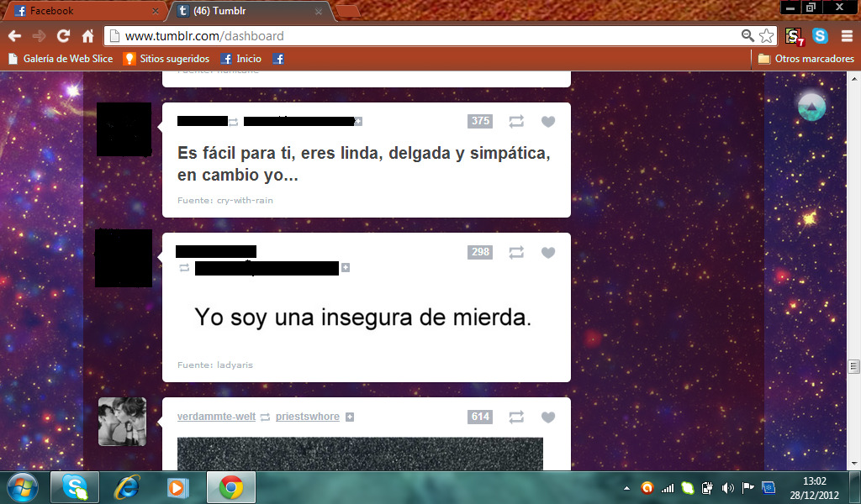Click the browser forward arrow

point(39,36)
